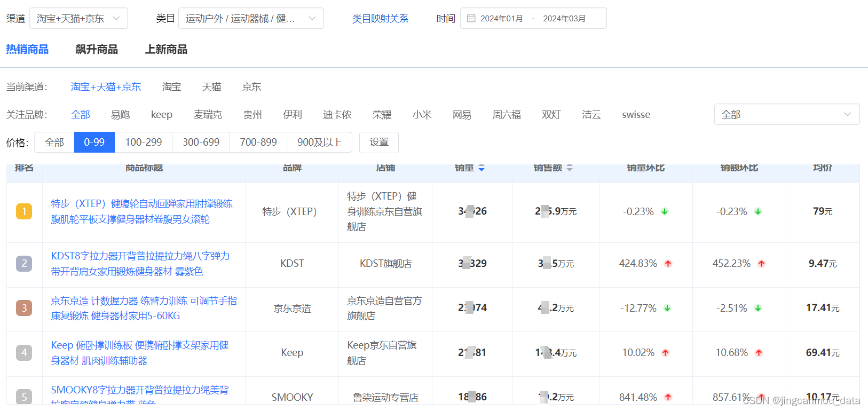Click the end date 2024年03月 field
The image size is (868, 411).
tap(564, 18)
